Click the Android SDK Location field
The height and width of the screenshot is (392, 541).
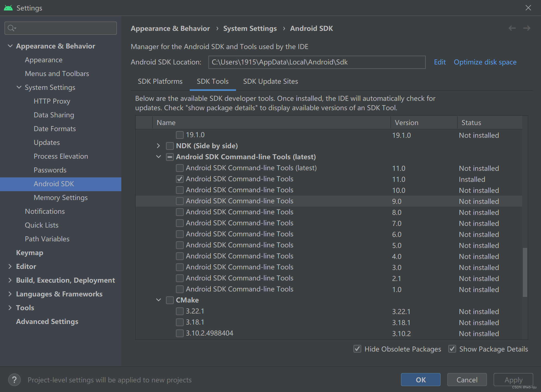click(x=317, y=62)
